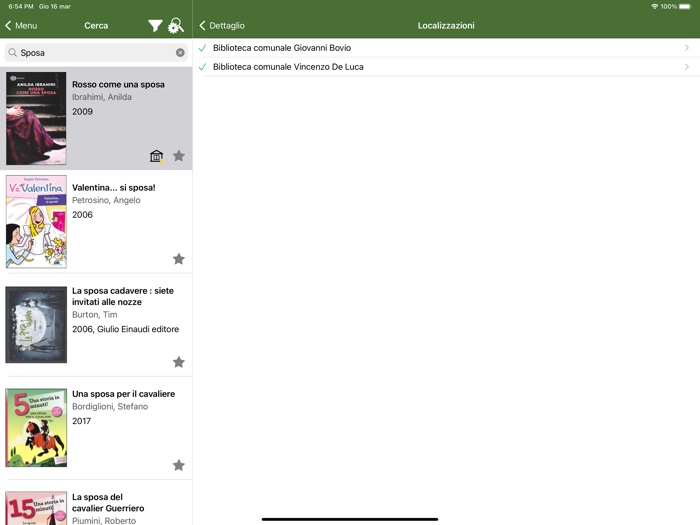700x525 pixels.
Task: Click the Wi-Fi status icon
Action: click(655, 6)
